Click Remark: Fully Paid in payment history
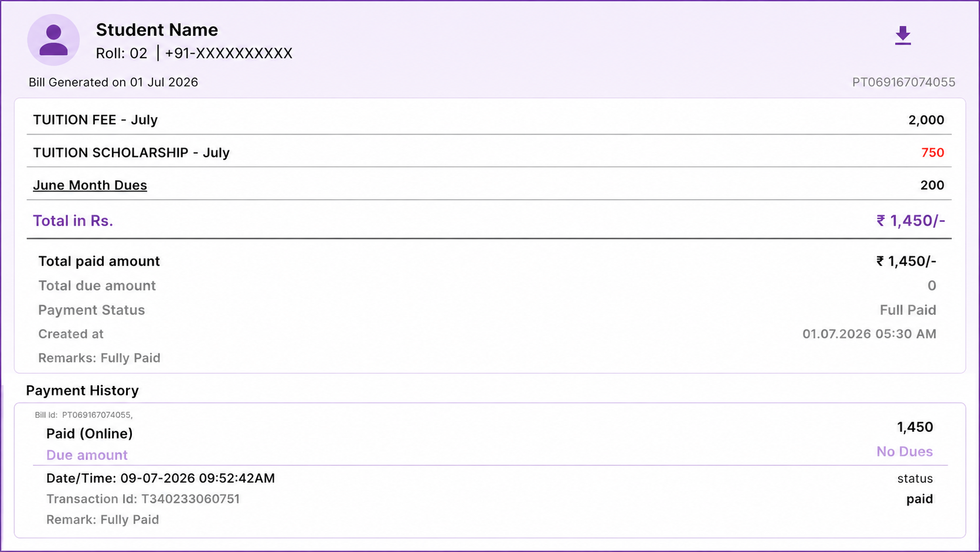 103,520
